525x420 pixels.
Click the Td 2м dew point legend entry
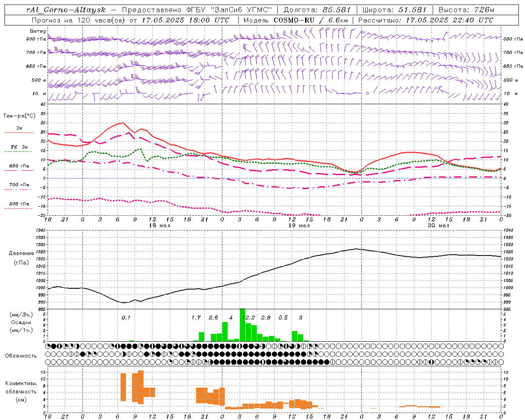pos(19,147)
